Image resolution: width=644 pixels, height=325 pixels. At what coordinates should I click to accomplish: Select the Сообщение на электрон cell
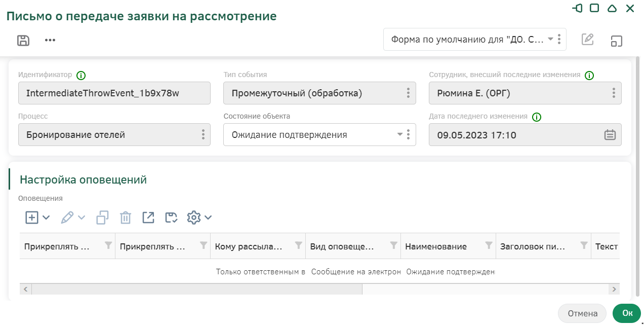coord(356,272)
